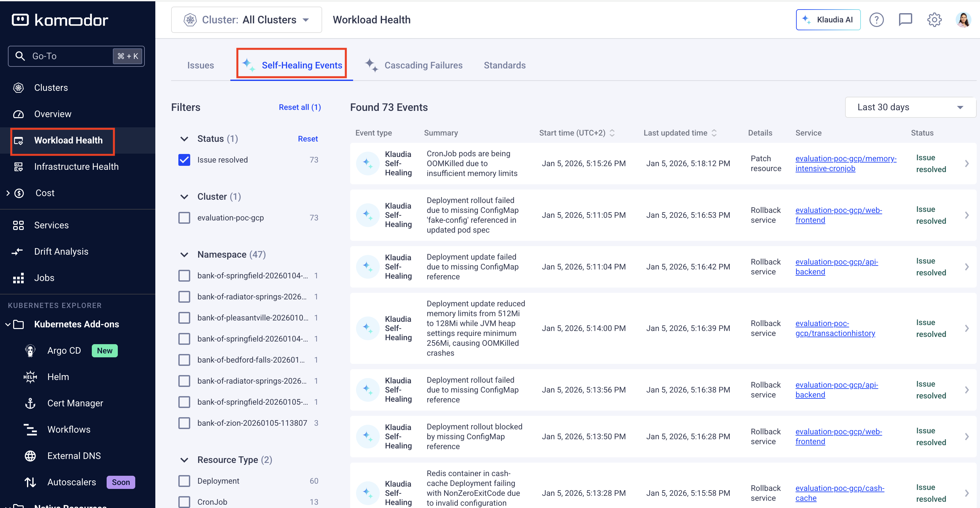The height and width of the screenshot is (508, 980).
Task: Open Helm add-on in sidebar
Action: (58, 376)
